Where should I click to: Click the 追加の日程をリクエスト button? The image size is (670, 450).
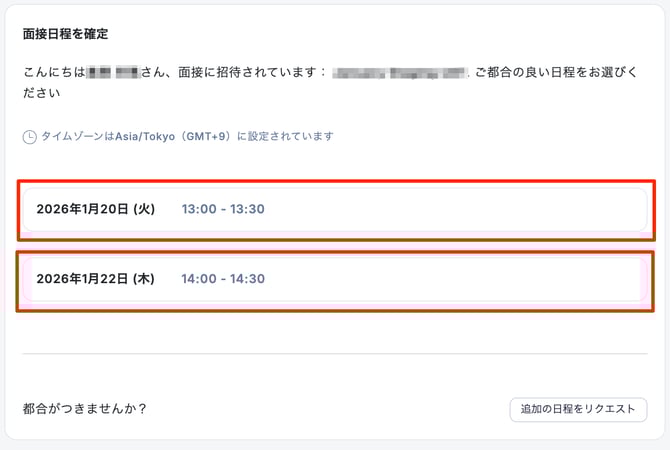pyautogui.click(x=578, y=409)
